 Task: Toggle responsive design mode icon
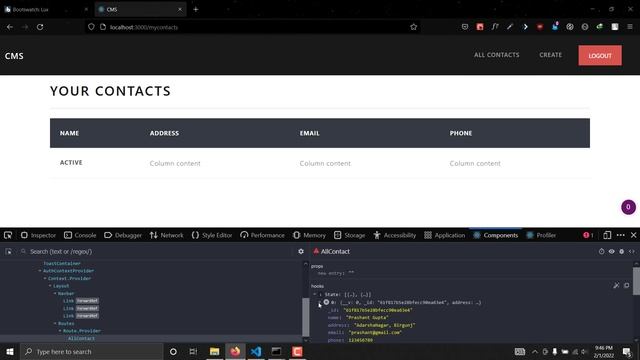tap(607, 235)
